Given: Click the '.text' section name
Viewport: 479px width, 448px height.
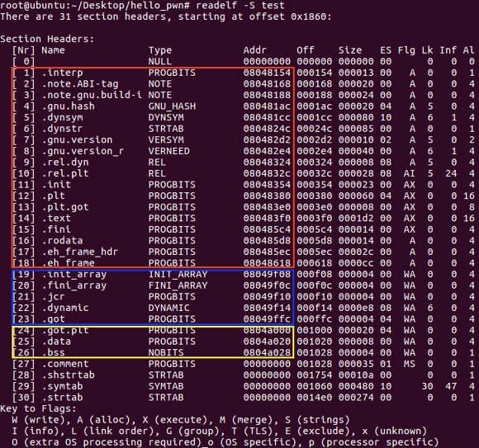Looking at the screenshot, I should click(x=56, y=218).
